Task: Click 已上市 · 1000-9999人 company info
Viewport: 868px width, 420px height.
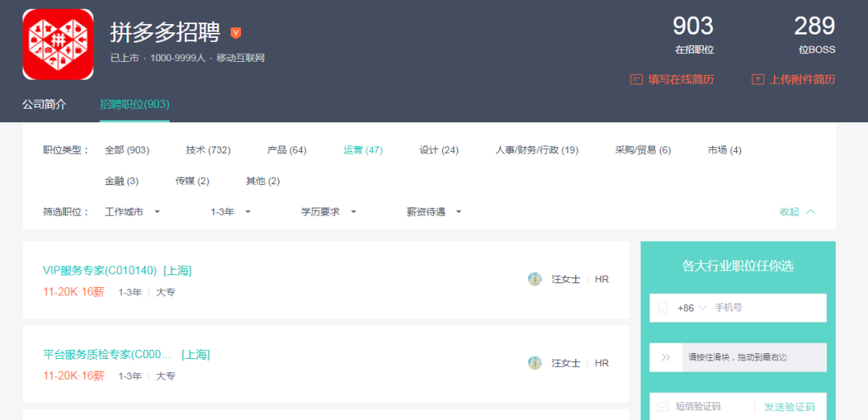Action: point(187,58)
